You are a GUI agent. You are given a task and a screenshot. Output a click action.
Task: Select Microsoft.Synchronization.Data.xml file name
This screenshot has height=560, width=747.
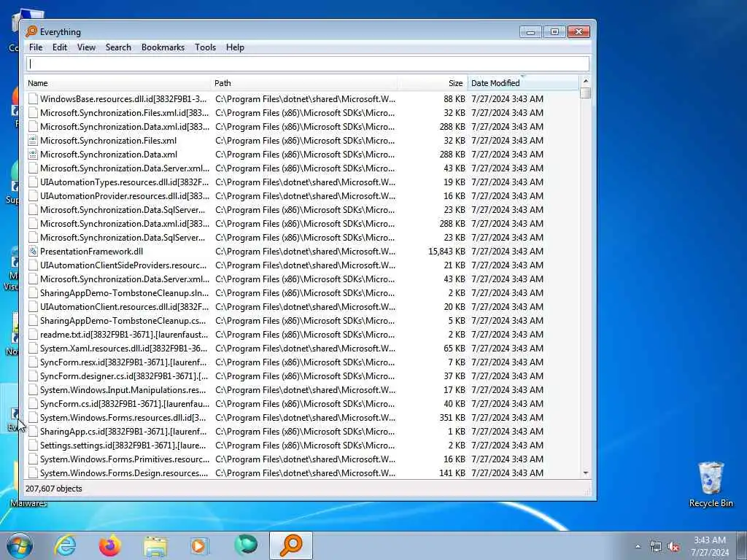pos(109,155)
